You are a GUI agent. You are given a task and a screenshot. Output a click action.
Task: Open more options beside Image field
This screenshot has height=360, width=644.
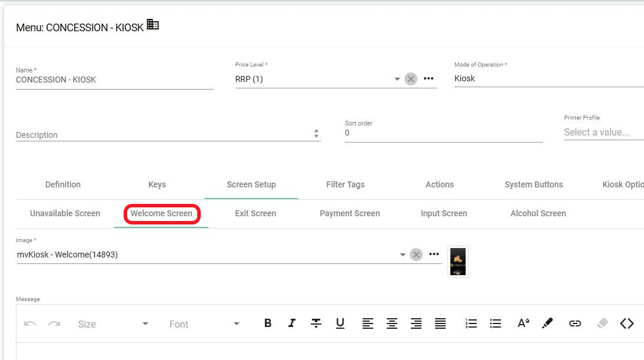pos(434,255)
